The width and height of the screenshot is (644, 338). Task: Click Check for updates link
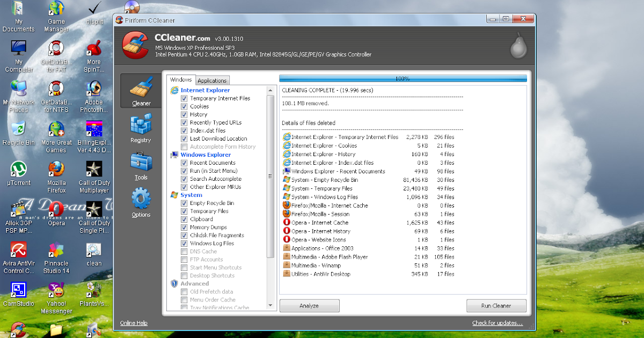pos(497,323)
